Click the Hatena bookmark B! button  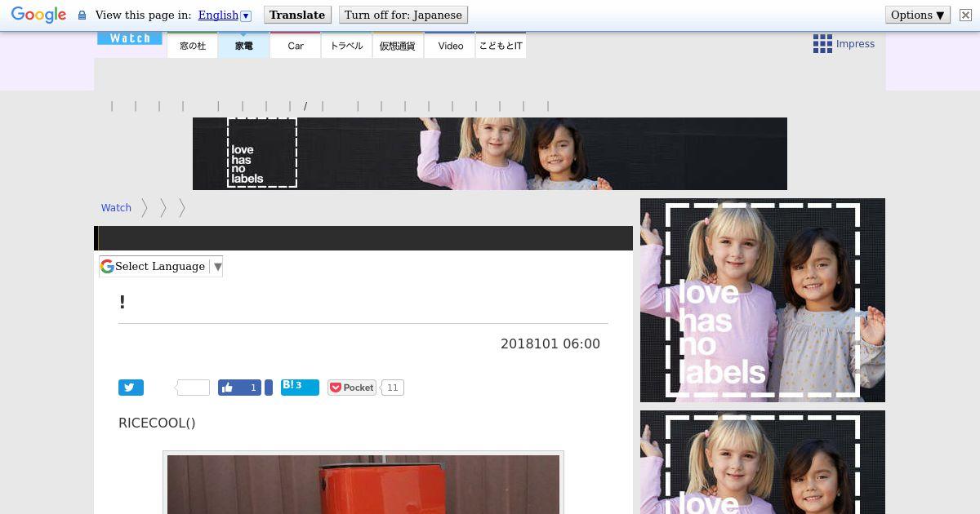coord(300,387)
